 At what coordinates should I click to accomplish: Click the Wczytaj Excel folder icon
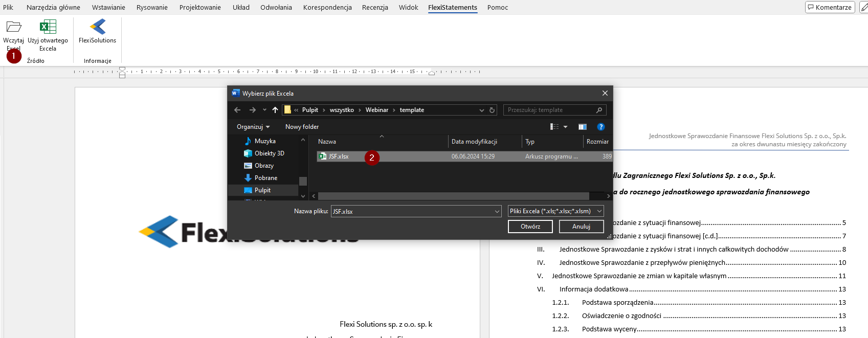[13, 27]
